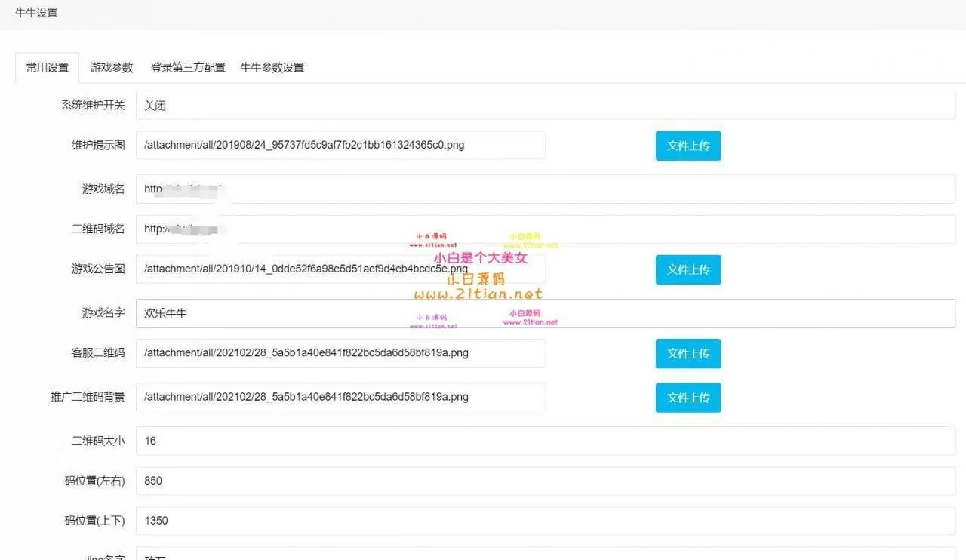Viewport: 966px width, 560px height.
Task: Focus the 推广二维码背景 path field
Action: click(340, 397)
